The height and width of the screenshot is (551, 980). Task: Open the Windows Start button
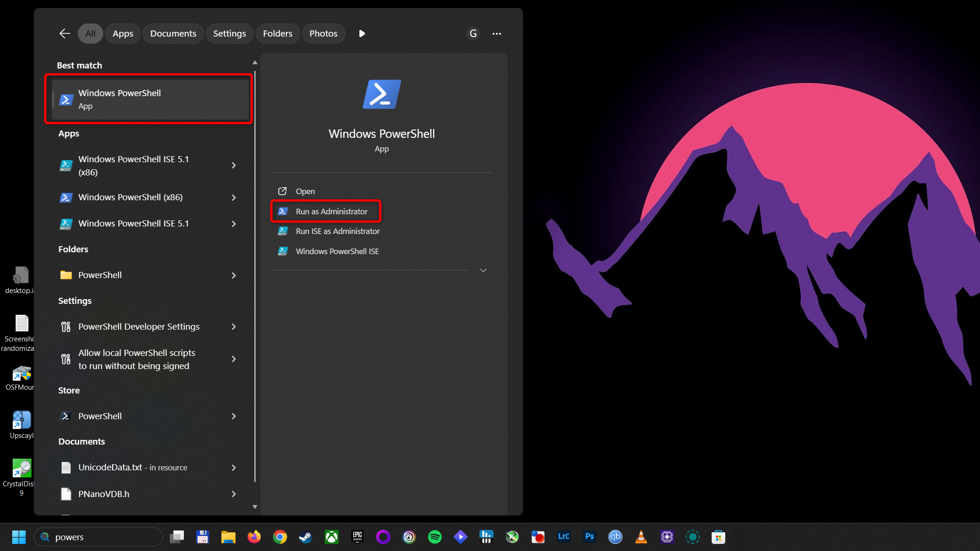(x=19, y=537)
